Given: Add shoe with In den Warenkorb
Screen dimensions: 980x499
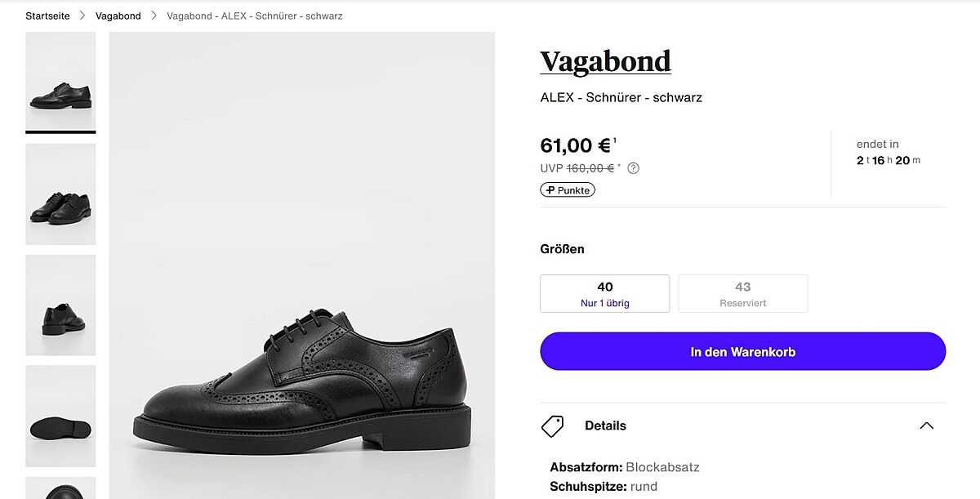Looking at the screenshot, I should (x=742, y=352).
